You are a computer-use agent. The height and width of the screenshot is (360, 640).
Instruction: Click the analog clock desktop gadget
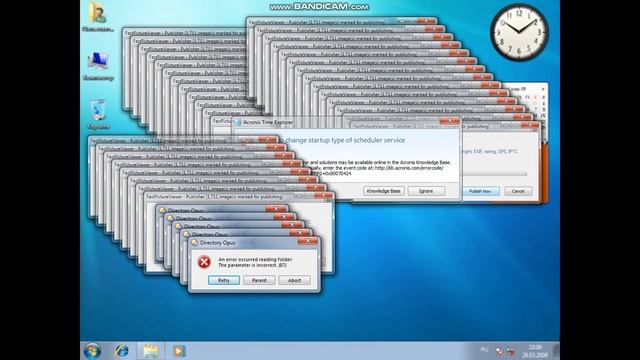[519, 33]
